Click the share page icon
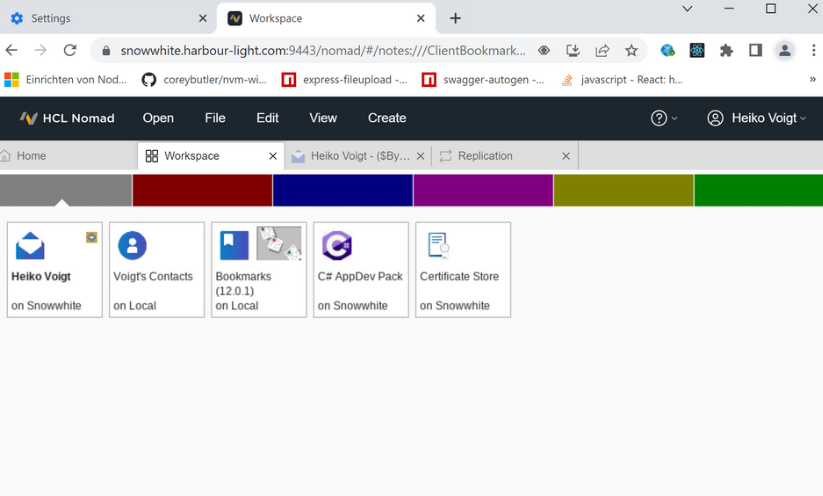The height and width of the screenshot is (496, 823). pyautogui.click(x=602, y=50)
